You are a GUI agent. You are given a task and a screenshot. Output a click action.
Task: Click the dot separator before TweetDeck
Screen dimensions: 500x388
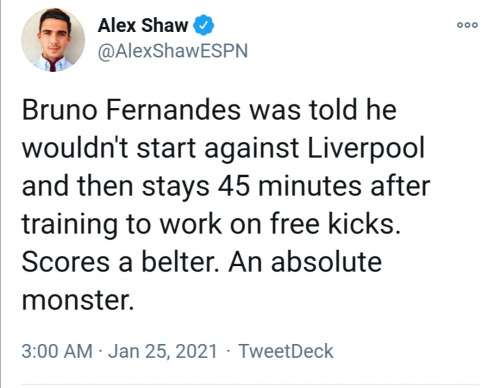point(228,351)
